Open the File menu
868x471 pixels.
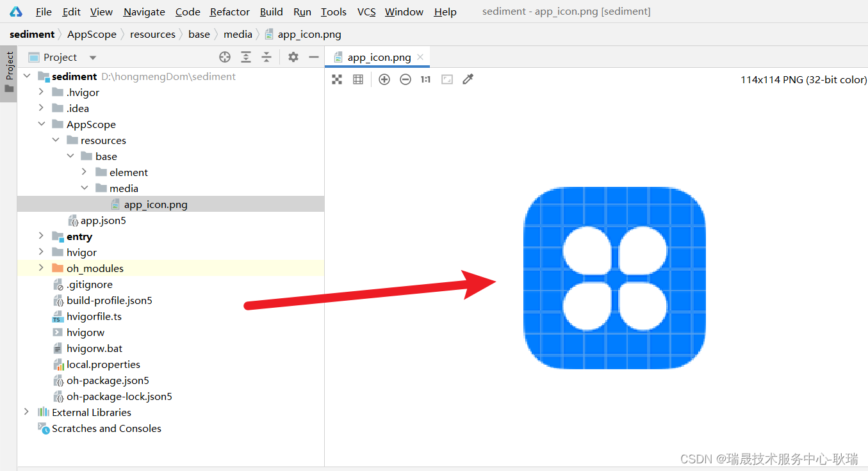click(x=44, y=12)
